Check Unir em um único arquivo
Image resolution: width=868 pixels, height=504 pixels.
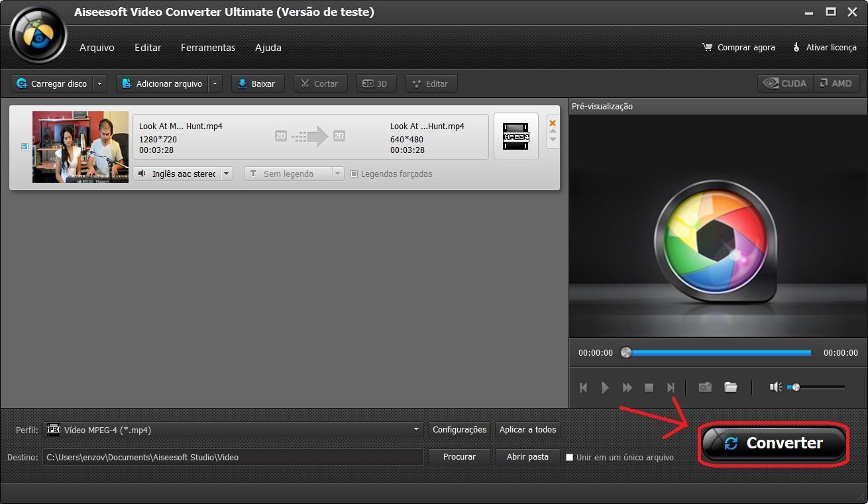click(569, 457)
